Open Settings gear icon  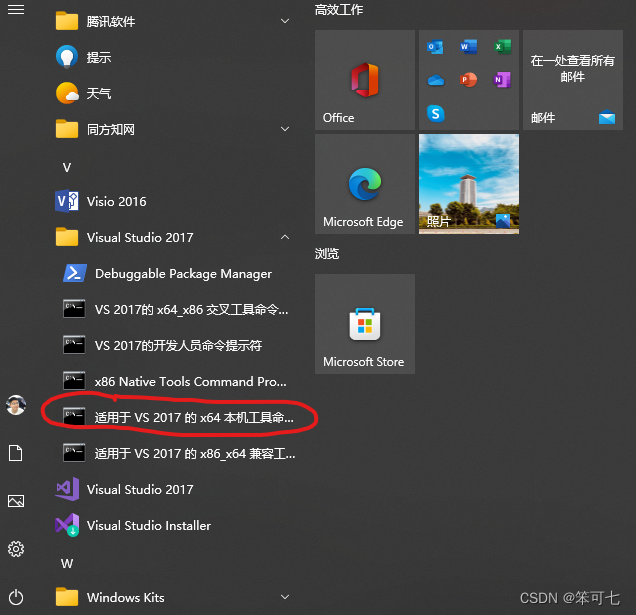coord(16,549)
